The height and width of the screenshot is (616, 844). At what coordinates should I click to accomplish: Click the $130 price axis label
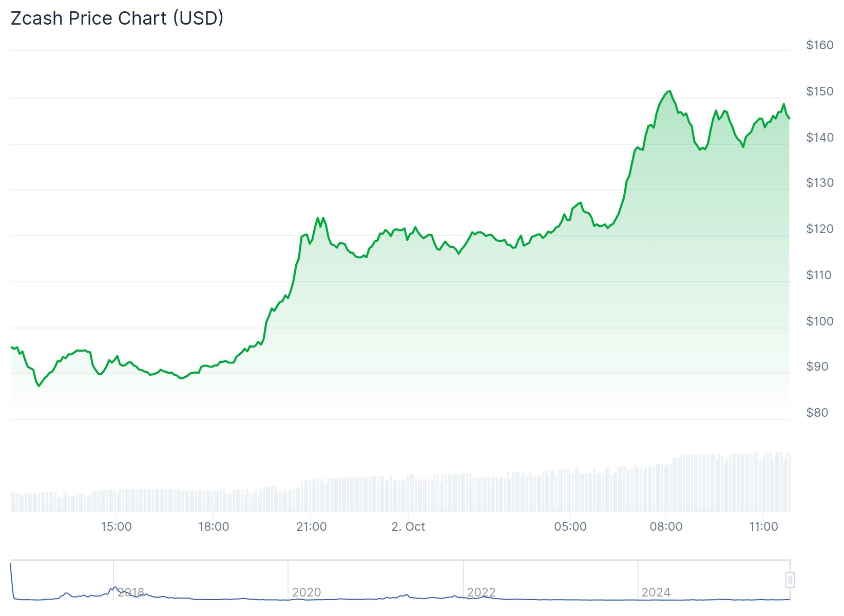click(x=819, y=183)
